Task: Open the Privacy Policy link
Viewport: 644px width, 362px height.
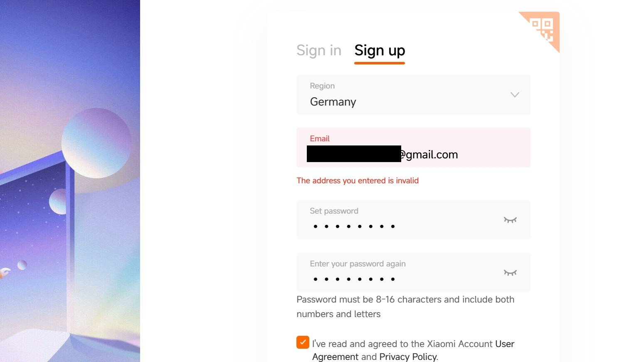Action: [x=408, y=357]
